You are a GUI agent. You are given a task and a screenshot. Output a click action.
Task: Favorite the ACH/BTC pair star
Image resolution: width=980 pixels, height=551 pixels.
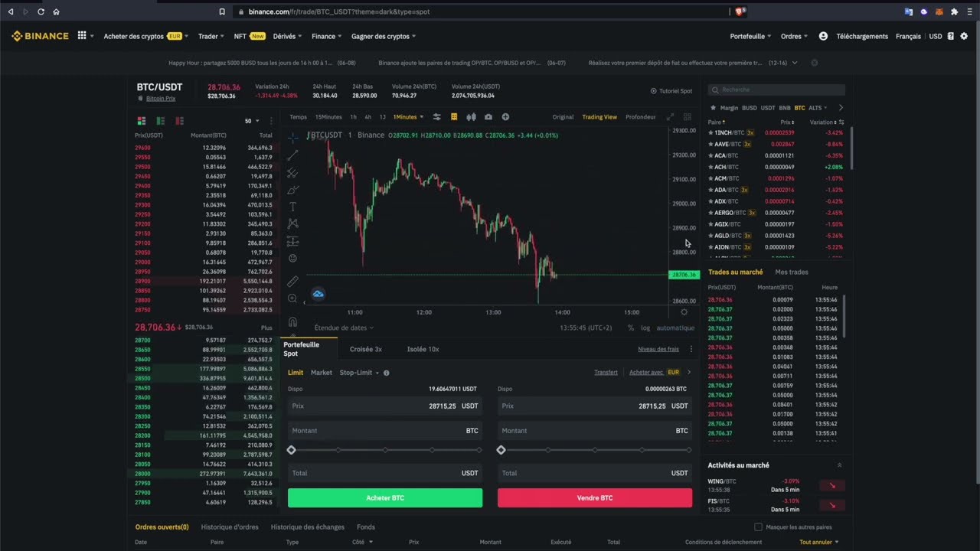710,167
